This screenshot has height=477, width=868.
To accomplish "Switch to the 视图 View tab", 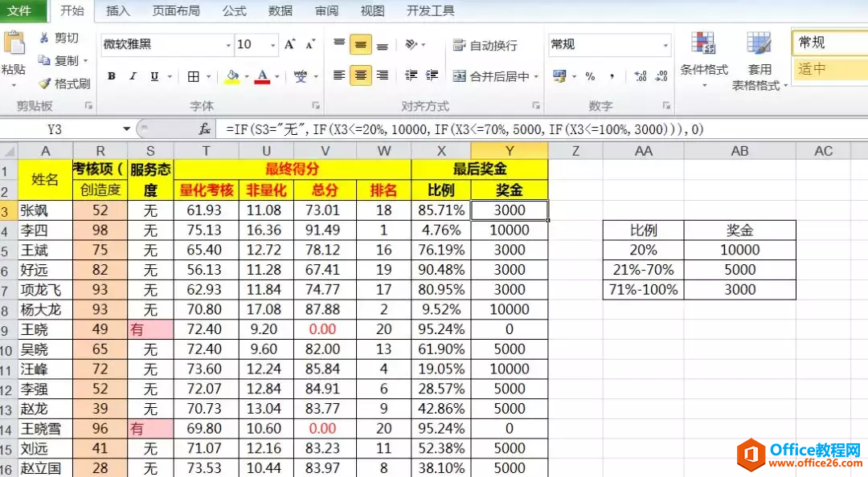I will 372,11.
